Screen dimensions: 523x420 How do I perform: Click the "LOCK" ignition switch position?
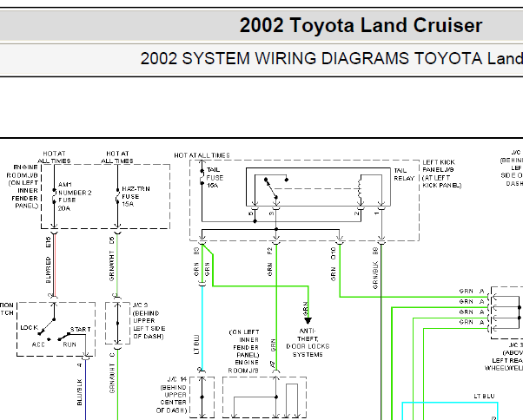tap(29, 327)
